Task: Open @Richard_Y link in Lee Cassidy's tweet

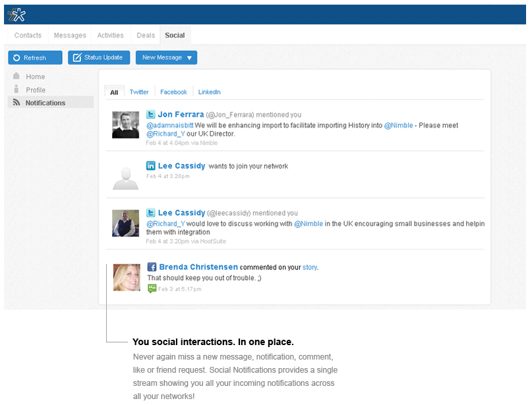Action: point(165,224)
